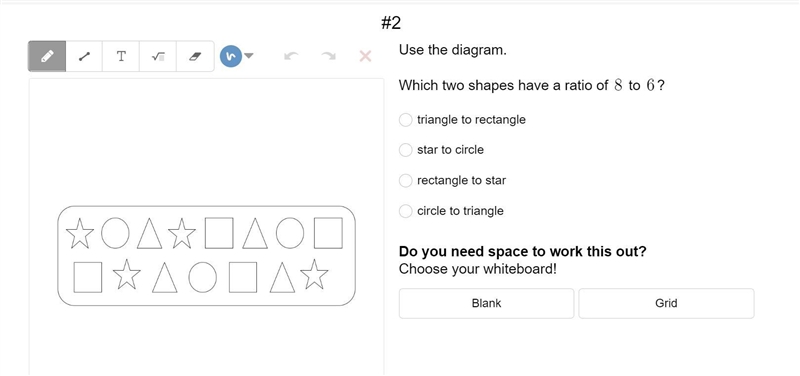
Task: Select the pencil drawing tool
Action: pos(47,56)
